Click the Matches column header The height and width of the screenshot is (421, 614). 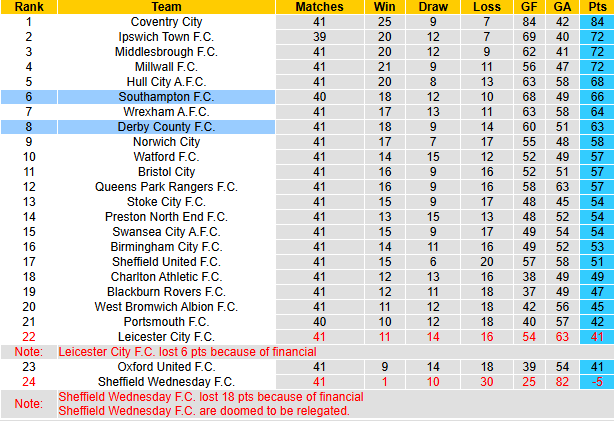[x=319, y=6]
